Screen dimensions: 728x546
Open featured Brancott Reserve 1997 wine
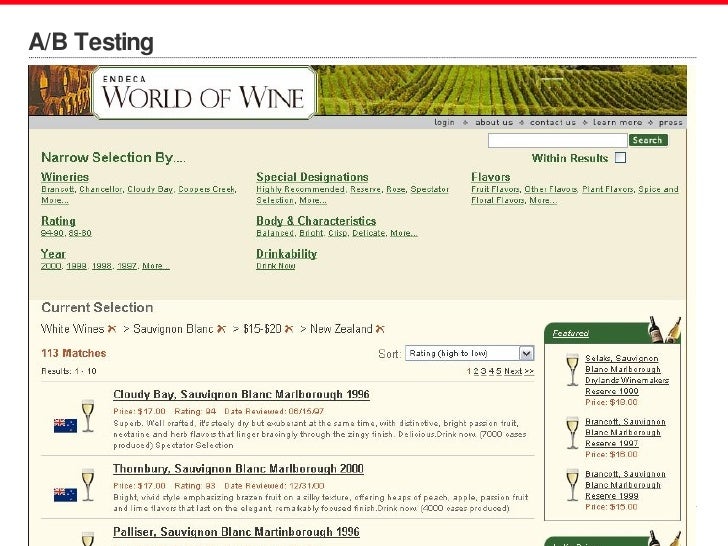point(625,433)
